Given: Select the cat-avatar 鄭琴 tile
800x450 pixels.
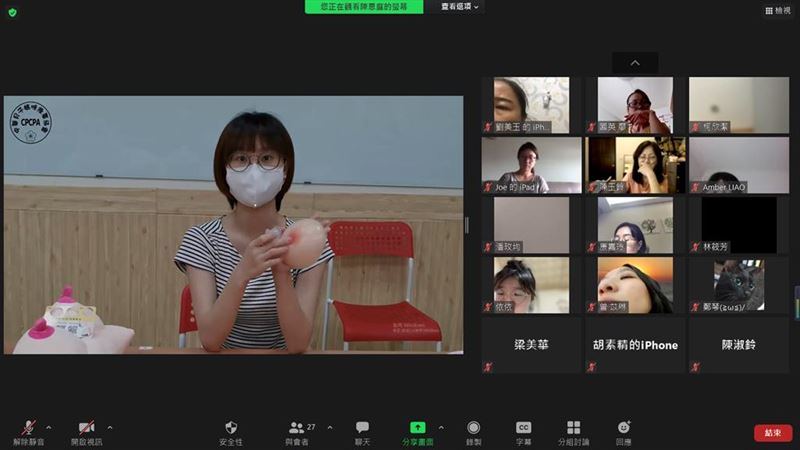Looking at the screenshot, I should [x=739, y=285].
